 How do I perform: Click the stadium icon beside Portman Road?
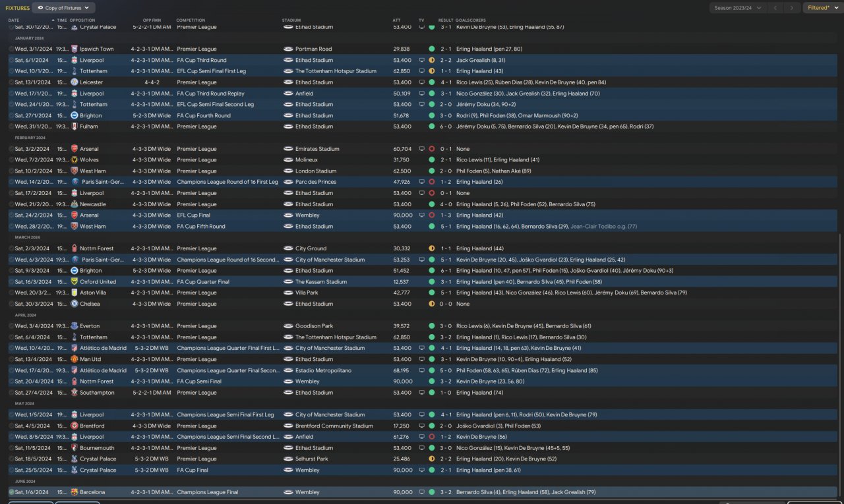click(x=288, y=49)
